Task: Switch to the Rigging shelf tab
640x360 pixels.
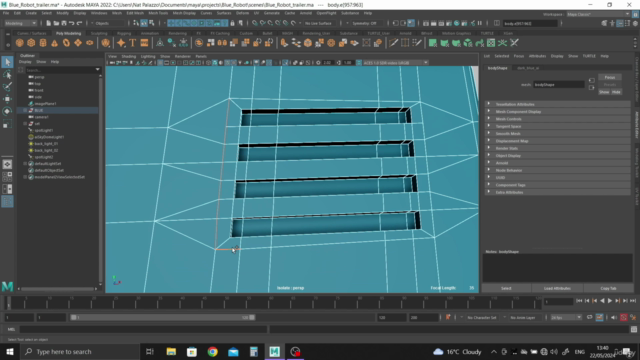Action: pos(124,33)
